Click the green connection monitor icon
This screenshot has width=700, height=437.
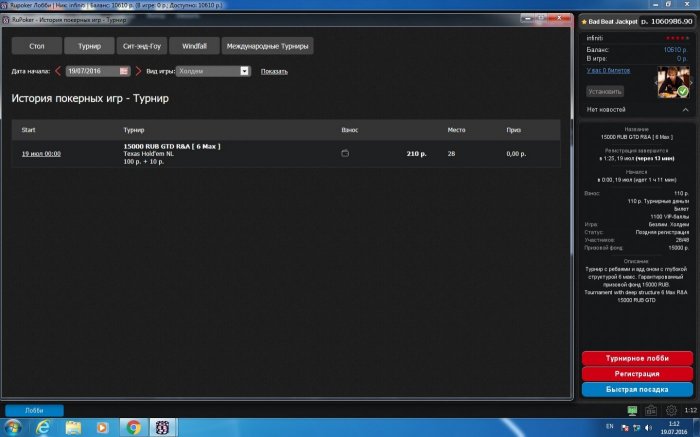[x=632, y=410]
